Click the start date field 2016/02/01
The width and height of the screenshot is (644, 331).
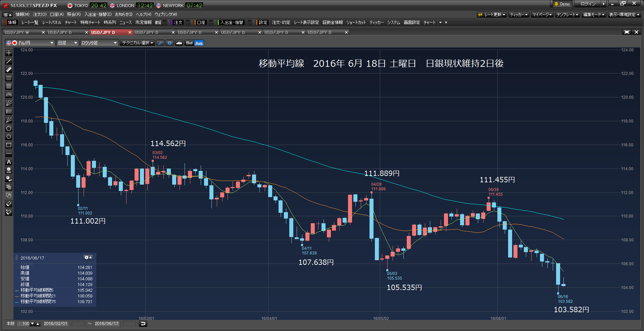point(56,324)
